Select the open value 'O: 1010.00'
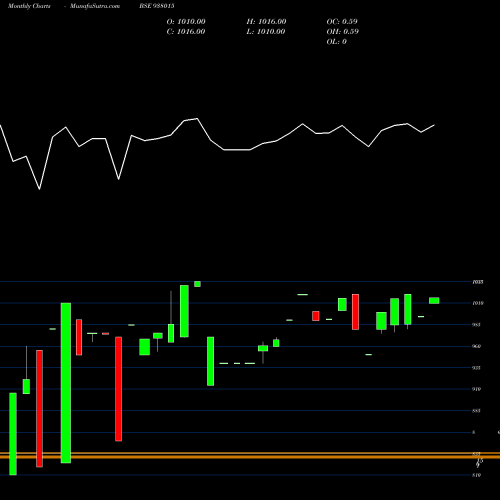The width and height of the screenshot is (500, 500). [186, 22]
